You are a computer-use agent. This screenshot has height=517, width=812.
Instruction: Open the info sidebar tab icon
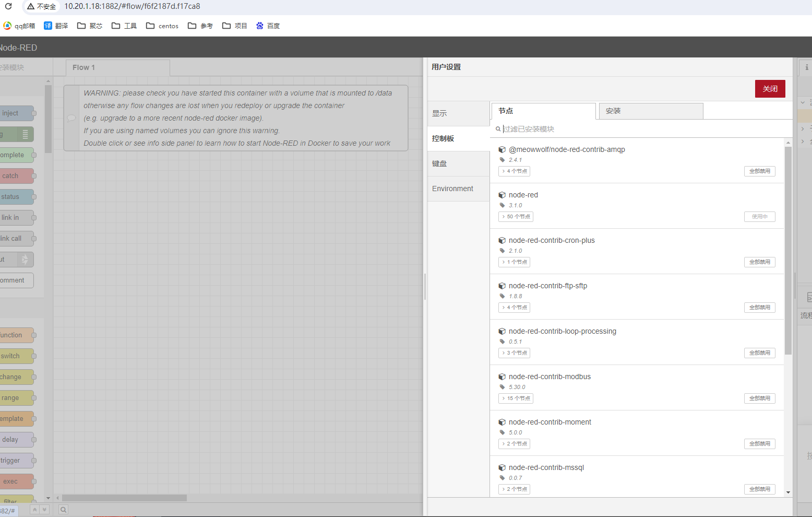[x=806, y=67]
